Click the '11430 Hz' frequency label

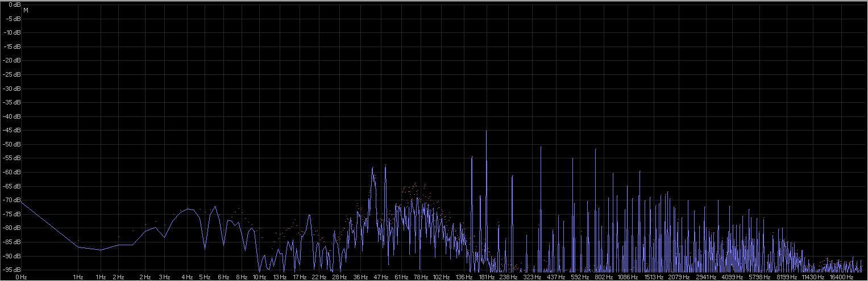[x=813, y=278]
